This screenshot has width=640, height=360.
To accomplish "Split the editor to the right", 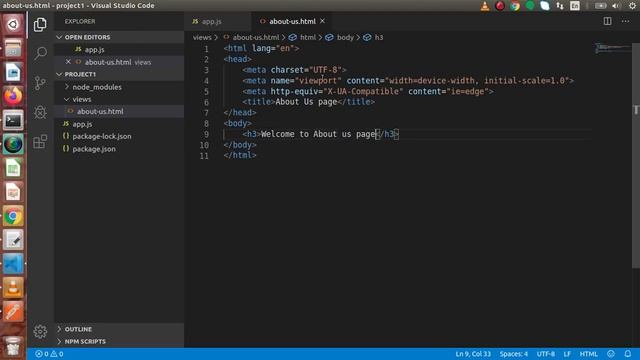I will click(607, 21).
